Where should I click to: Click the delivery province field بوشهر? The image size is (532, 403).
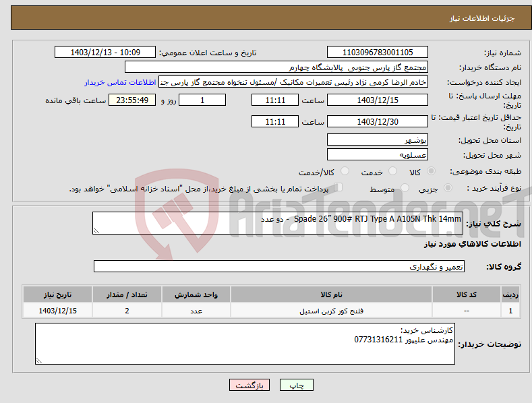(378, 139)
